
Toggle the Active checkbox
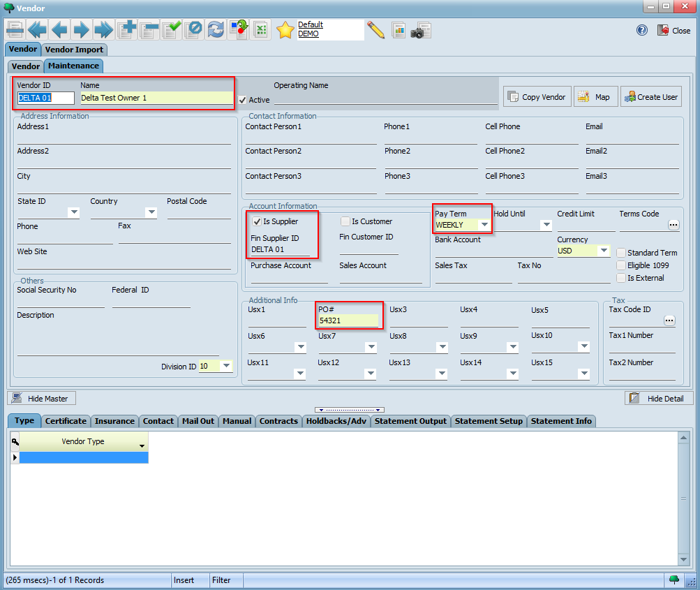tap(242, 100)
